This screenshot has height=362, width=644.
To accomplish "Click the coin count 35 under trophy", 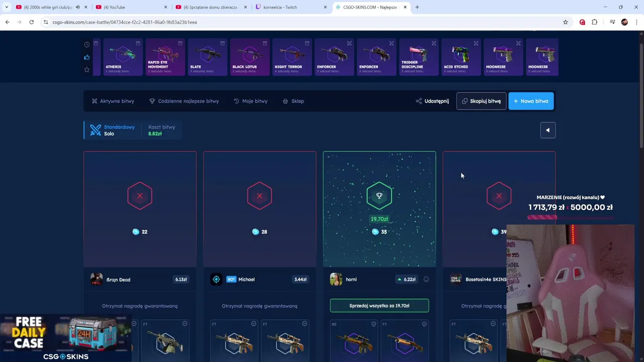I will 379,232.
